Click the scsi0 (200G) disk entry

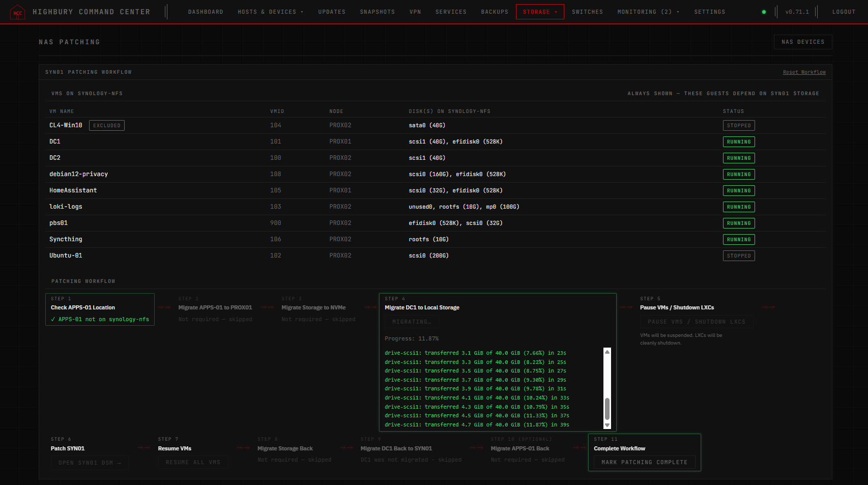point(429,255)
